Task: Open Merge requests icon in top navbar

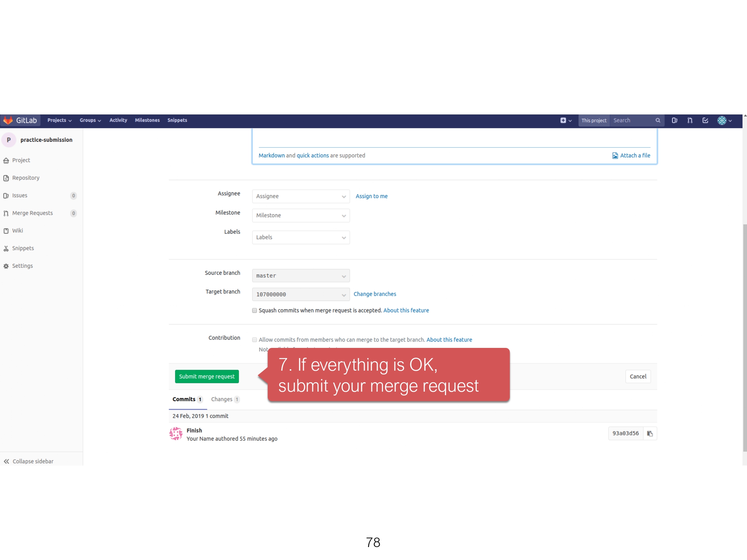Action: coord(690,120)
